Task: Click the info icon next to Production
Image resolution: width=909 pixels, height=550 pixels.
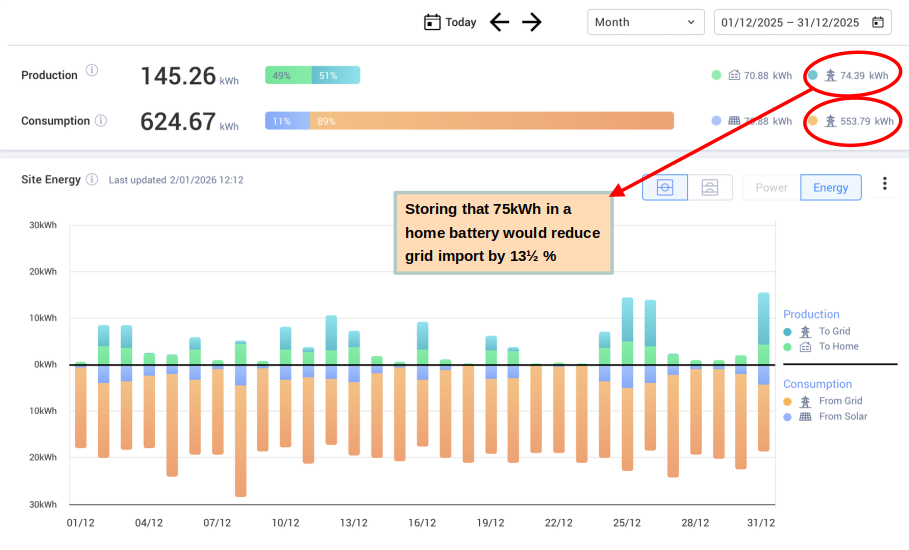Action: pos(92,71)
